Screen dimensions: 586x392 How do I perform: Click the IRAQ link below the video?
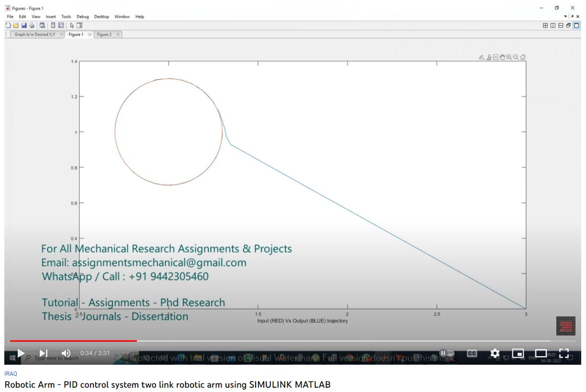[x=10, y=374]
